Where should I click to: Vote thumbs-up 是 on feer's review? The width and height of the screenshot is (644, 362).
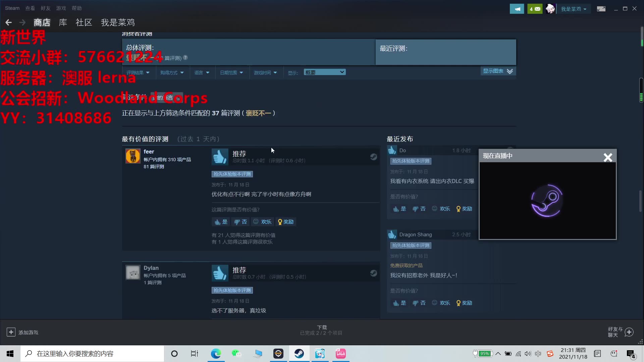coord(221,222)
